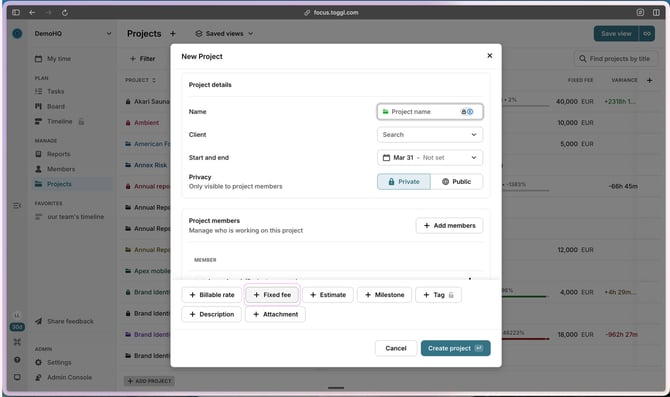Open Admin Console in sidebar
Screen dimensions: 670x397
click(x=69, y=377)
